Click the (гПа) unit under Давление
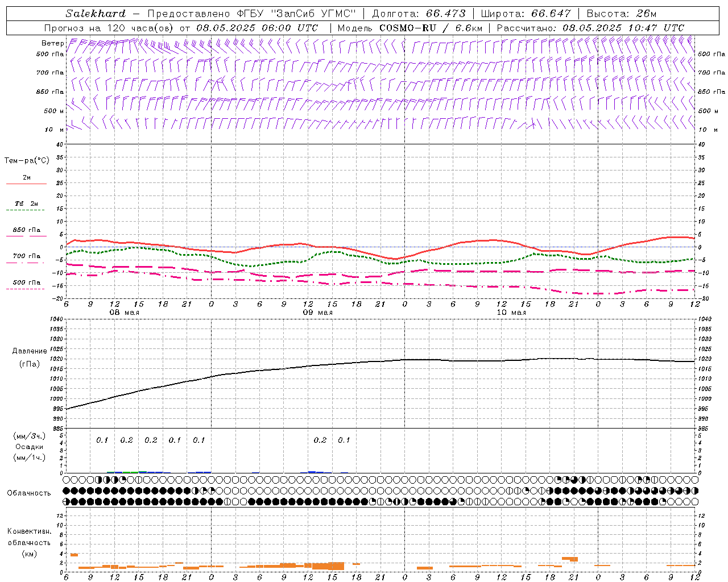This screenshot has width=728, height=582. pos(30,364)
